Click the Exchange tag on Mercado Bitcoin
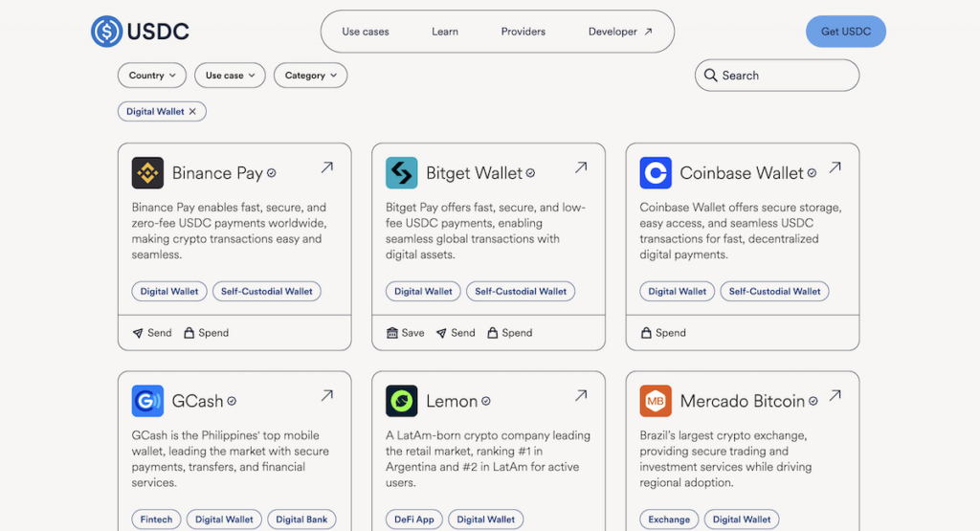 click(669, 520)
